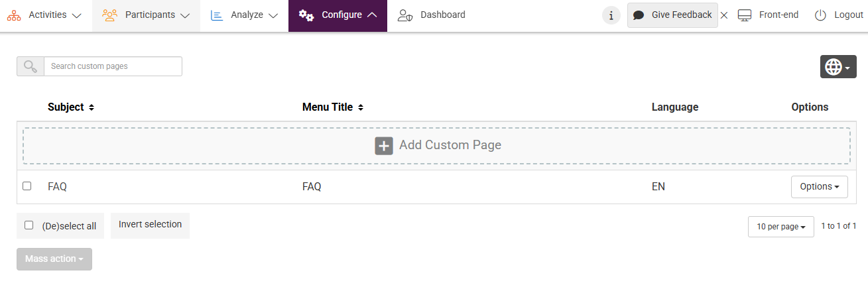Tick the FAQ row checkbox

[27, 186]
